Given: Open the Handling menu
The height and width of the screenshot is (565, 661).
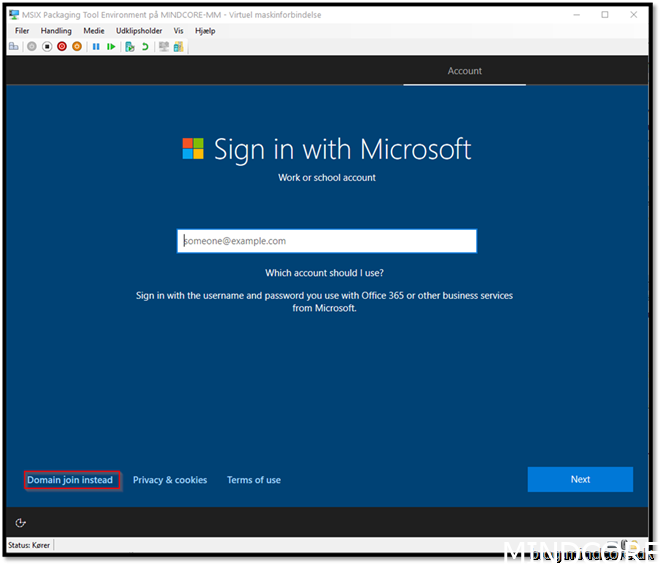Looking at the screenshot, I should pyautogui.click(x=56, y=31).
